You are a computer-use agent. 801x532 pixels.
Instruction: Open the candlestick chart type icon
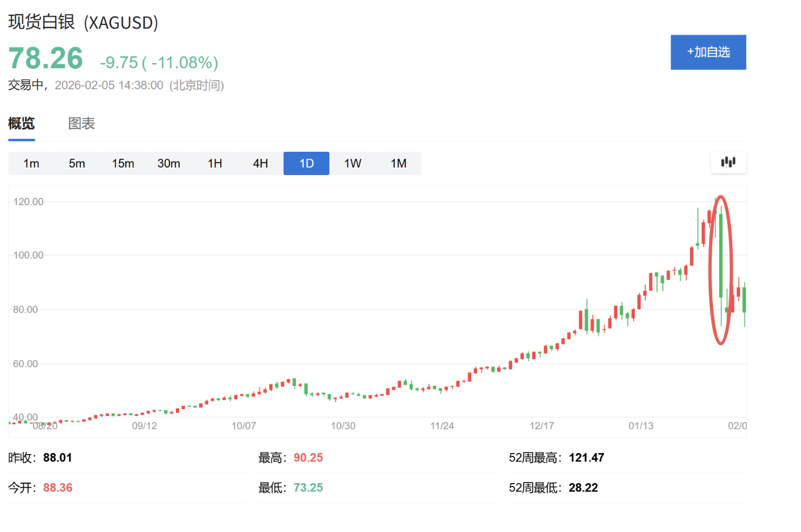click(728, 163)
